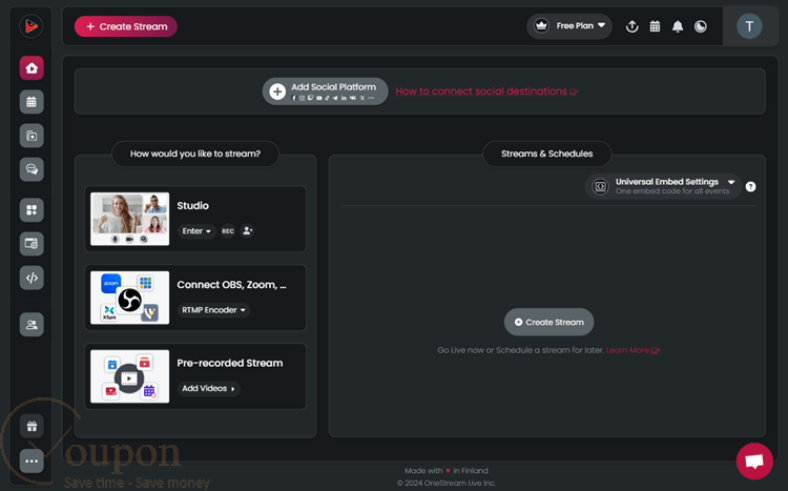This screenshot has width=788, height=491.
Task: Expand the Studio Enter dropdown
Action: (x=196, y=231)
